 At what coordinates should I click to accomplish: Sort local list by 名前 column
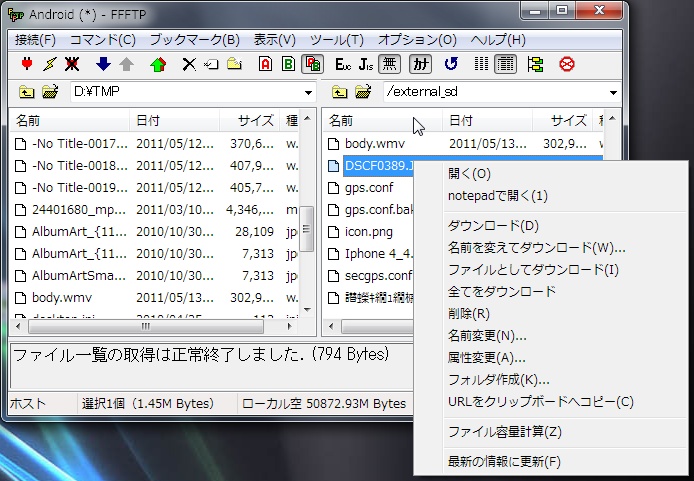pos(70,120)
